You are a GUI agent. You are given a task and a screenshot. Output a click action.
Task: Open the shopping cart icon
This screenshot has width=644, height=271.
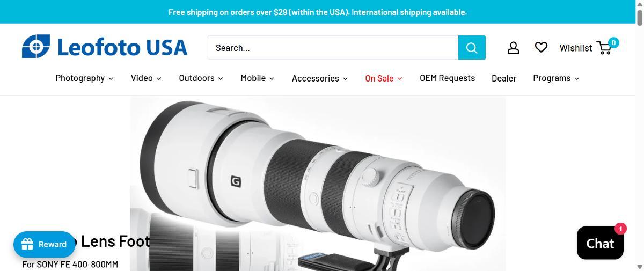pyautogui.click(x=604, y=48)
